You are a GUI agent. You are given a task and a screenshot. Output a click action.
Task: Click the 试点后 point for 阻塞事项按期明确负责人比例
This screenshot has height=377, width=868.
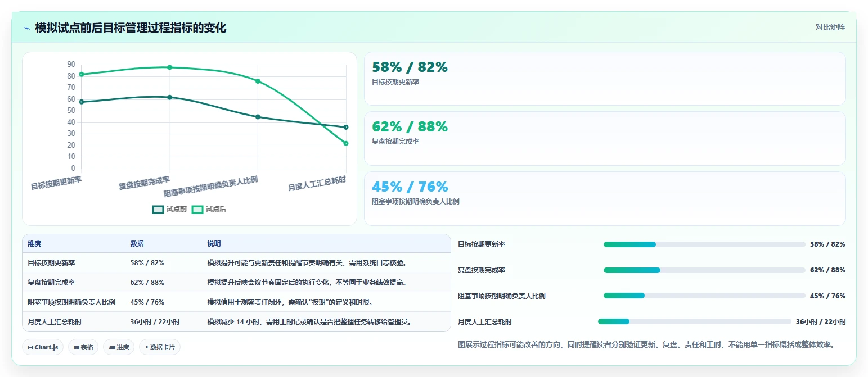click(258, 81)
